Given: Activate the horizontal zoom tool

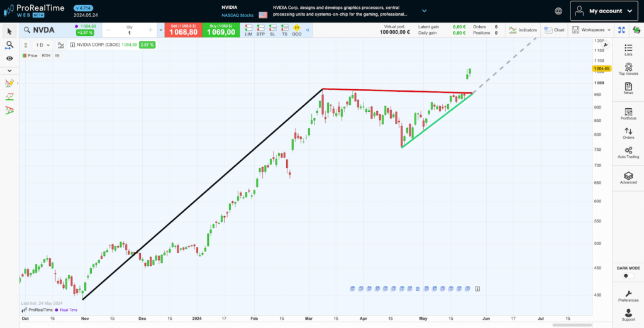Looking at the screenshot, I should click(9, 45).
